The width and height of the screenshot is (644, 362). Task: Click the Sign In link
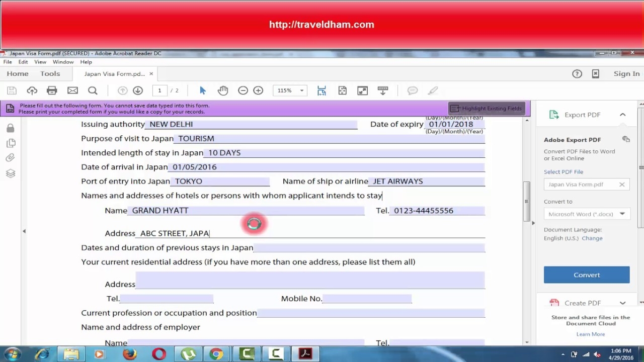[x=626, y=73]
